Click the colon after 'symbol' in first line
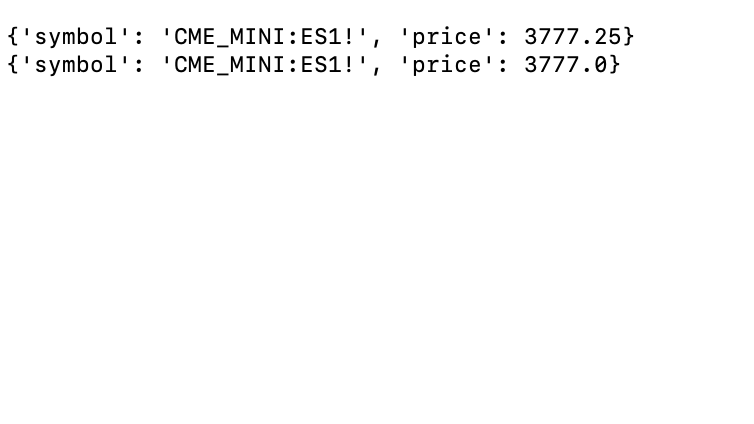Screen dimensions: 754x424 click(x=139, y=37)
